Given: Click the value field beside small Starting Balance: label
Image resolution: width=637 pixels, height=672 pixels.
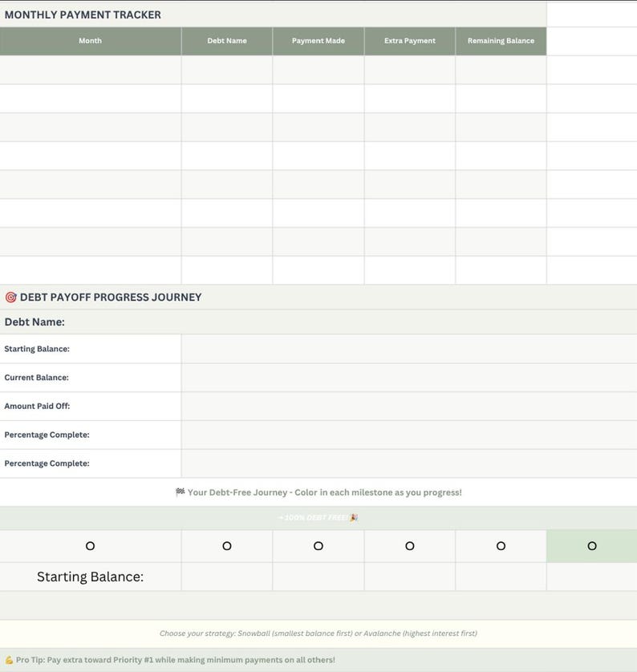Looking at the screenshot, I should pos(409,349).
